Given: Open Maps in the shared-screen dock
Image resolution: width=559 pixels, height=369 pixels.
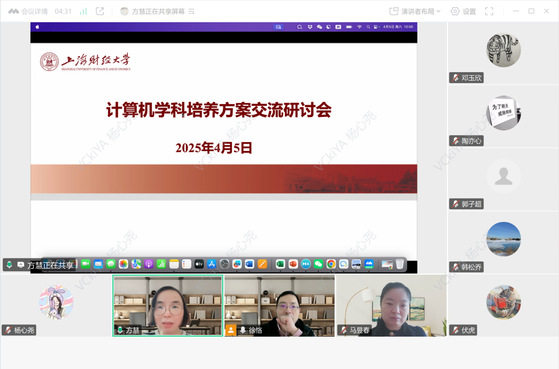Looking at the screenshot, I should pos(136,264).
